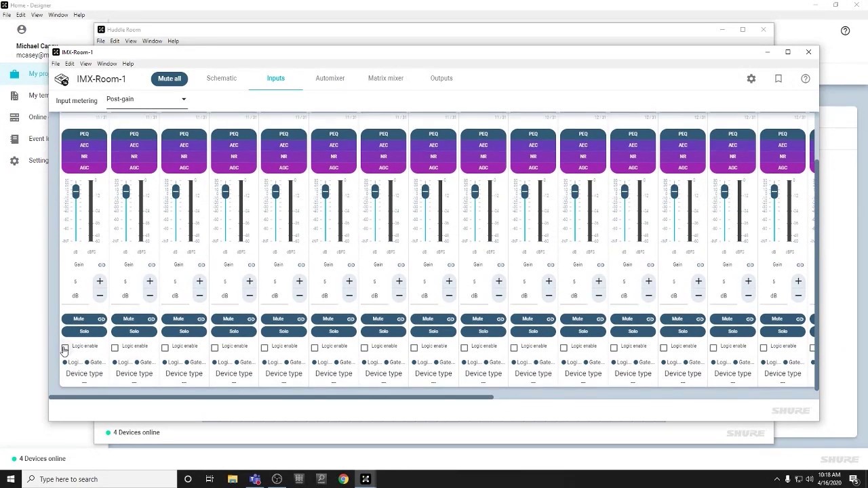
Task: Open File Explorer from the taskbar
Action: [x=233, y=479]
